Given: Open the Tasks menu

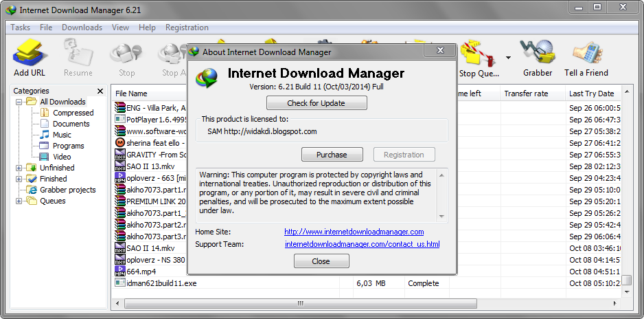Looking at the screenshot, I should click(20, 27).
